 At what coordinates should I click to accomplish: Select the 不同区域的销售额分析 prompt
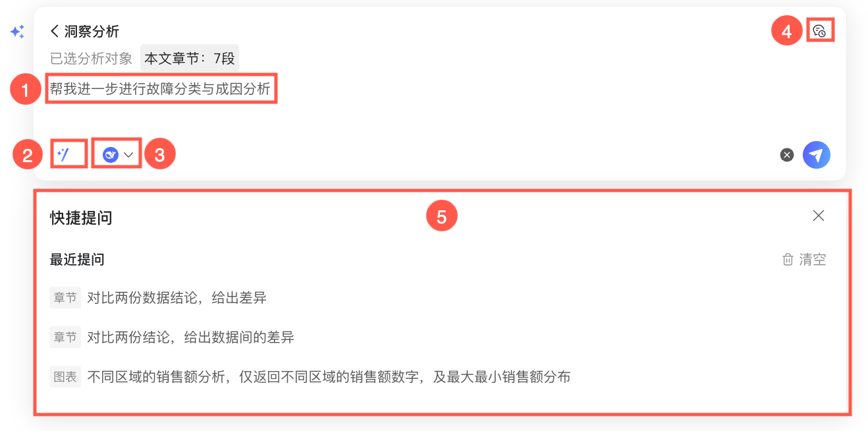point(329,377)
